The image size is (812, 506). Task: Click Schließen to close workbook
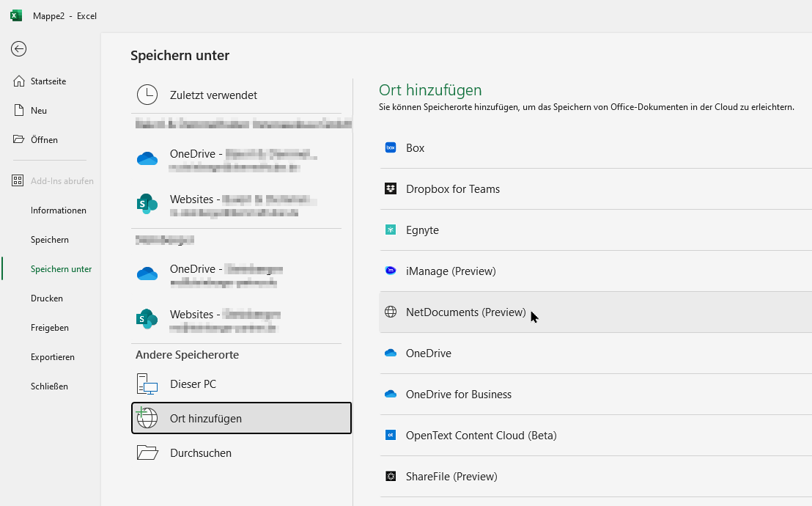coord(49,386)
